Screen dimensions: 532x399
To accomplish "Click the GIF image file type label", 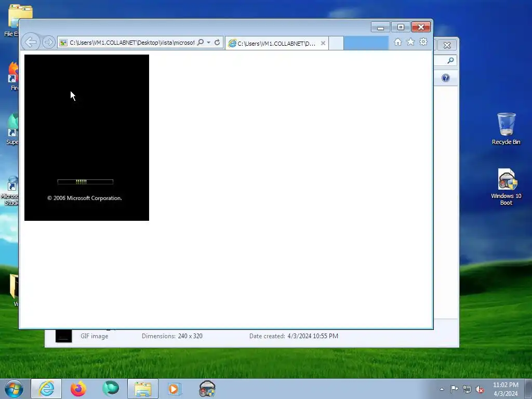I will (x=95, y=336).
